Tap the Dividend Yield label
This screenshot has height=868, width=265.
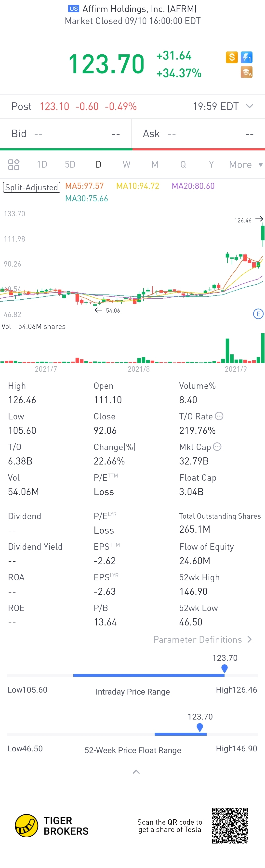tap(35, 547)
